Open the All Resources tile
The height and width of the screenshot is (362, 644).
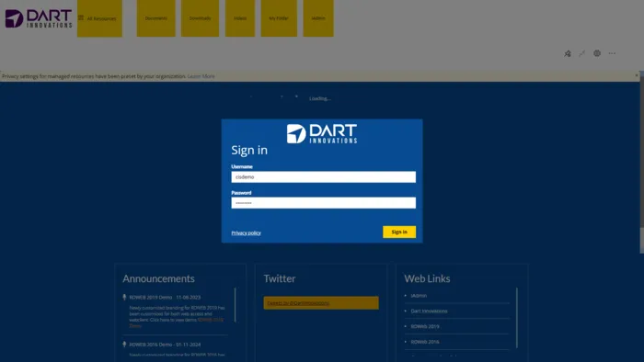(x=99, y=18)
